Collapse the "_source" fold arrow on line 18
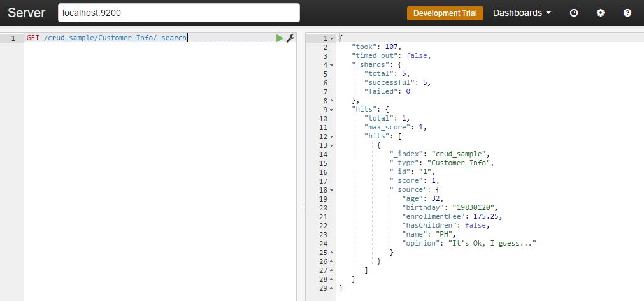Viewport: 644px width, 301px height. 332,190
